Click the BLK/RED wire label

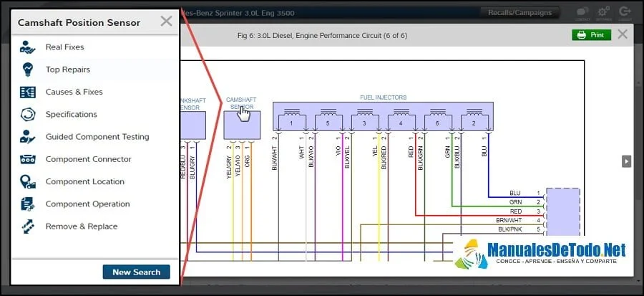384,158
